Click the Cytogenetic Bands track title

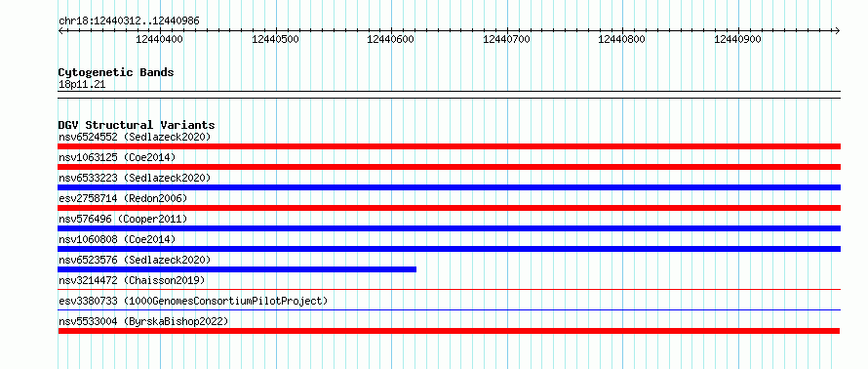(116, 72)
